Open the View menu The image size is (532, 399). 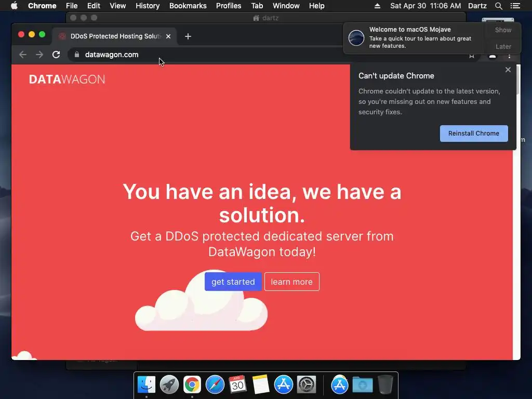click(x=118, y=6)
